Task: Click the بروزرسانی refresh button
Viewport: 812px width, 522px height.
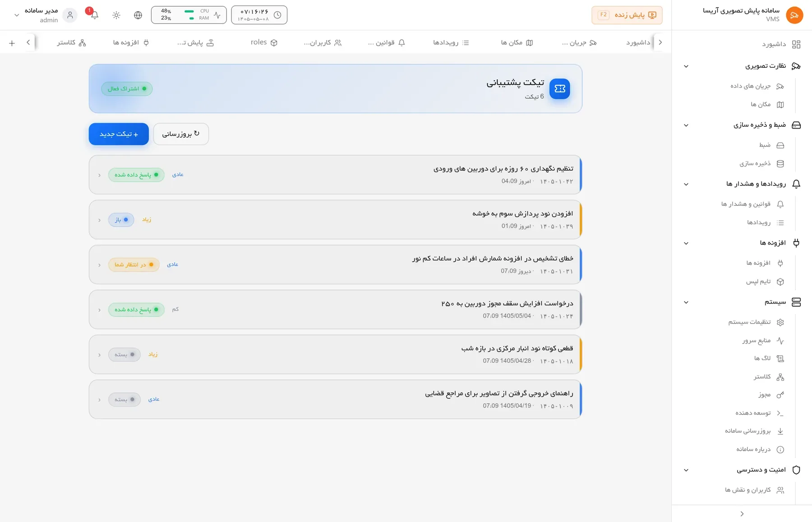Action: [181, 134]
